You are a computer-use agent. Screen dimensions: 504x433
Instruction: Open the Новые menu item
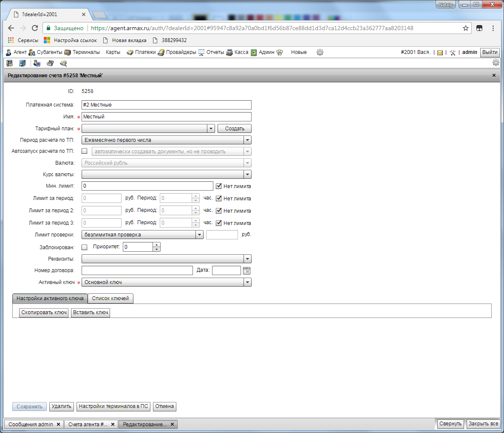tap(299, 52)
